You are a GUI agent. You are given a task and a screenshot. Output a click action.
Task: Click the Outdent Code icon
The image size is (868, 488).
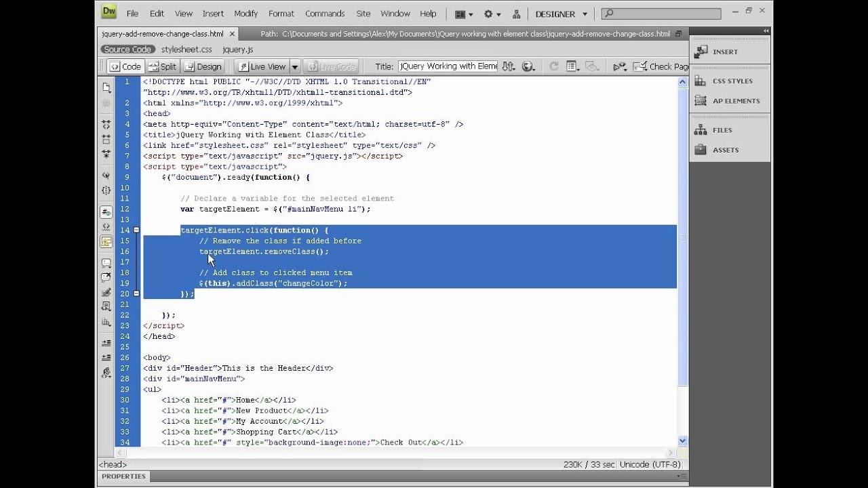click(x=106, y=357)
